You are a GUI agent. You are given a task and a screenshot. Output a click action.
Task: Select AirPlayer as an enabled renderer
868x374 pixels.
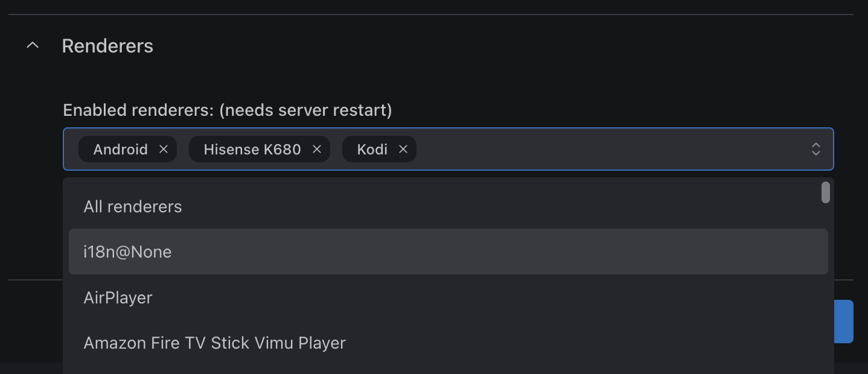point(118,297)
